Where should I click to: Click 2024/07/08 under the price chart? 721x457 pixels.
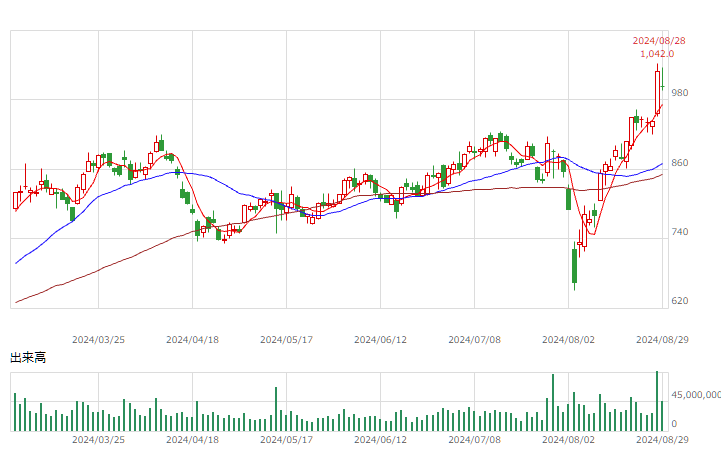(475, 340)
